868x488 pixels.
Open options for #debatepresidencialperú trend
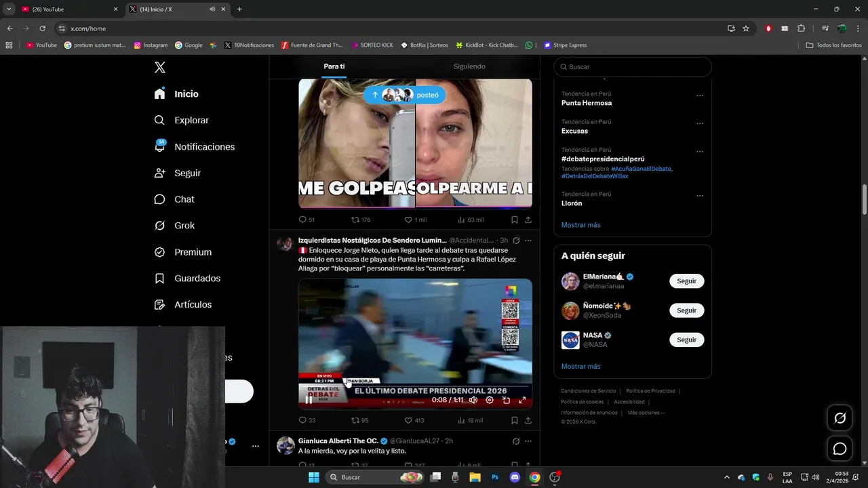(x=700, y=151)
